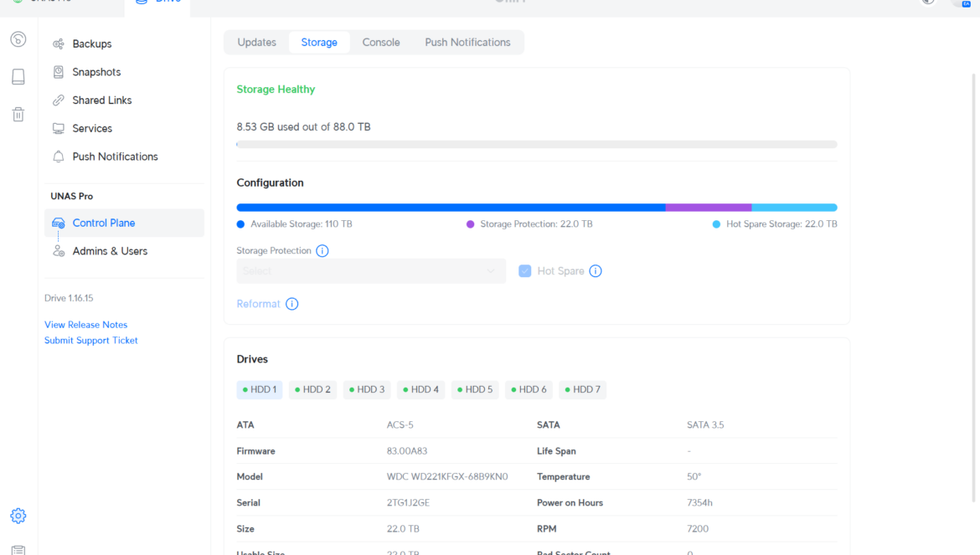The image size is (980, 555).
Task: Select the HDD 2 drive chip
Action: [x=313, y=389]
